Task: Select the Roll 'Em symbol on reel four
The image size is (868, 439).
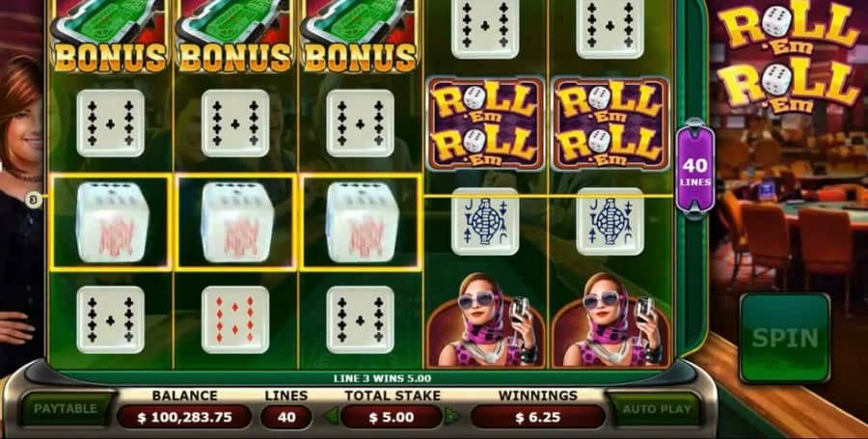Action: tap(485, 123)
